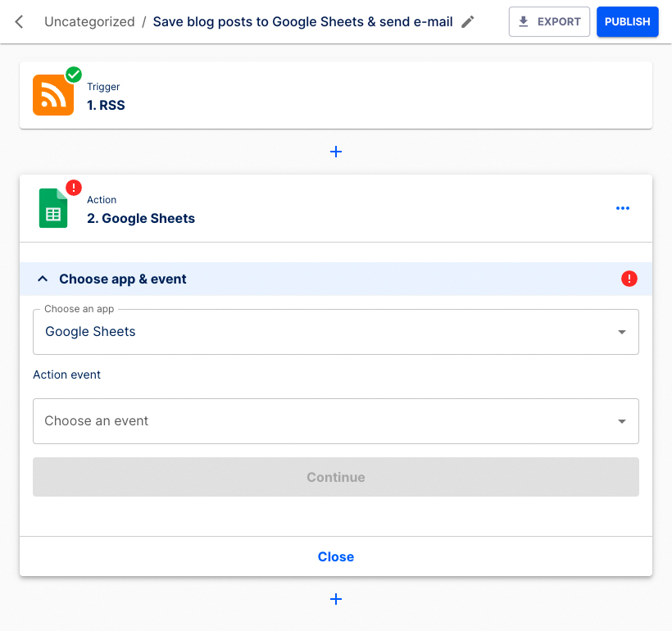Open the three-dot menu for Google Sheets action
The height and width of the screenshot is (631, 672).
623,208
